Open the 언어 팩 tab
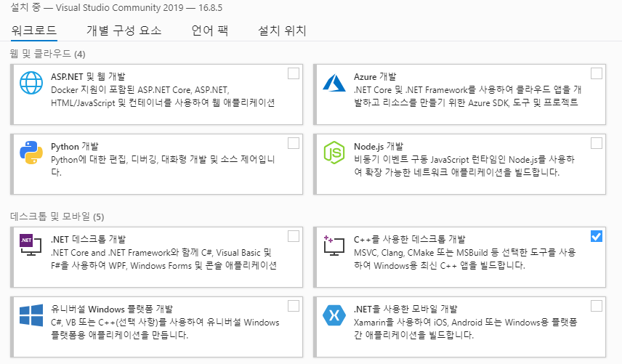The image size is (622, 364). pos(209,31)
